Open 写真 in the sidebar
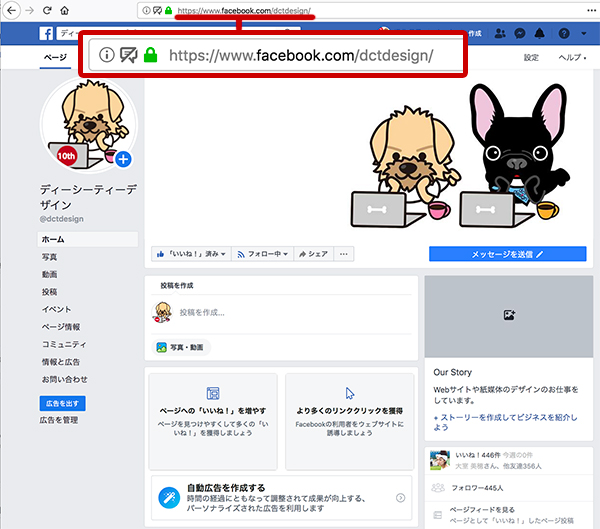 (x=49, y=257)
